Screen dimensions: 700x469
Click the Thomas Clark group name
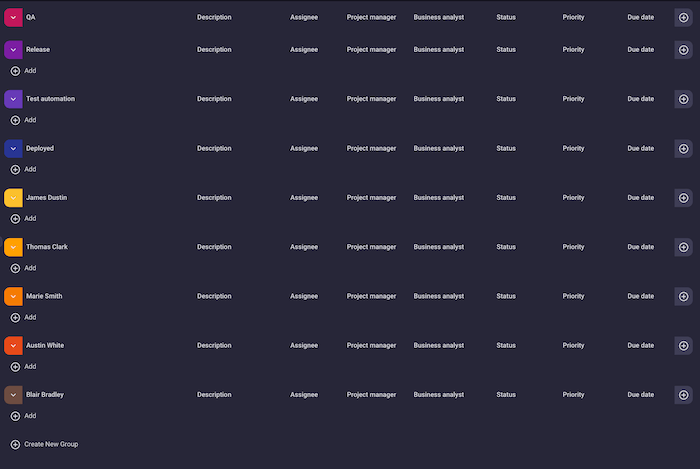pyautogui.click(x=47, y=247)
